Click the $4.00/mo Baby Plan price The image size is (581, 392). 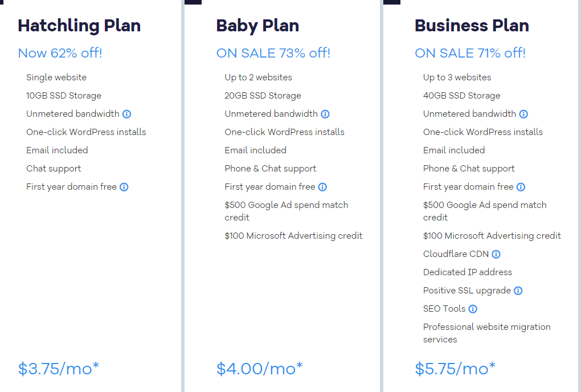click(260, 369)
